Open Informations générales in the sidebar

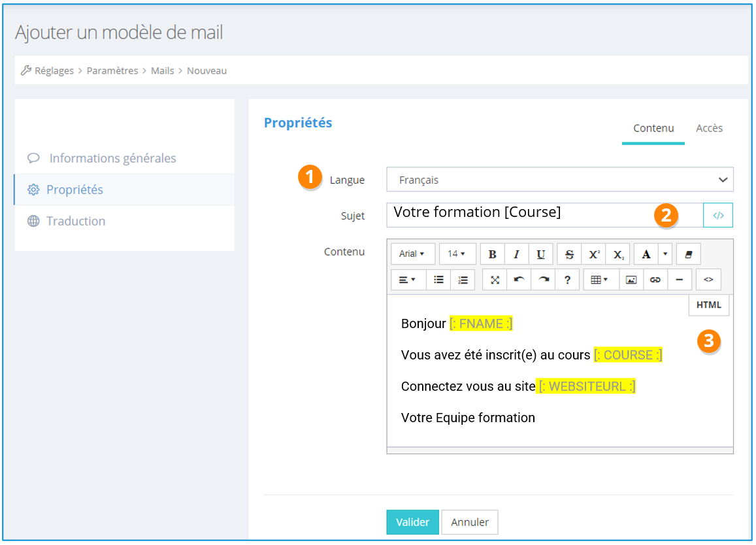tap(112, 158)
